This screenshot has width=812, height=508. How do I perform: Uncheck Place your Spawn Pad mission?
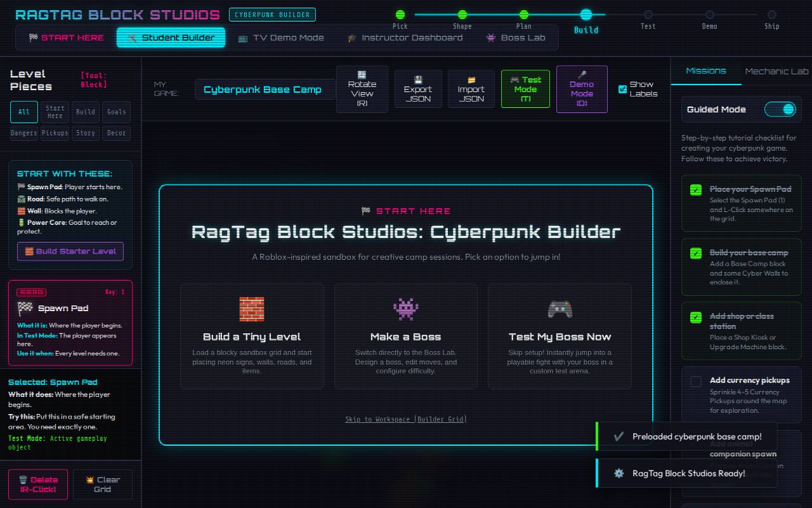[696, 190]
